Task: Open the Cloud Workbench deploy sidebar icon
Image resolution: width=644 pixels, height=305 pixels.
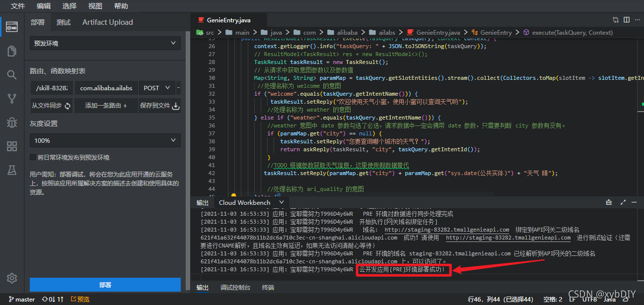Action: (12, 27)
